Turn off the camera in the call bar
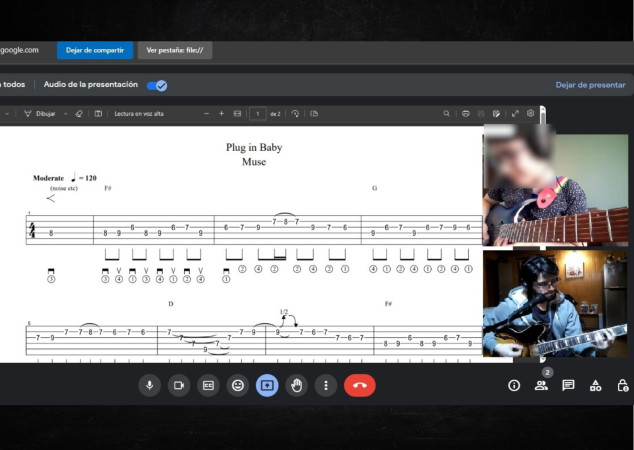Image resolution: width=634 pixels, height=450 pixels. coord(179,385)
